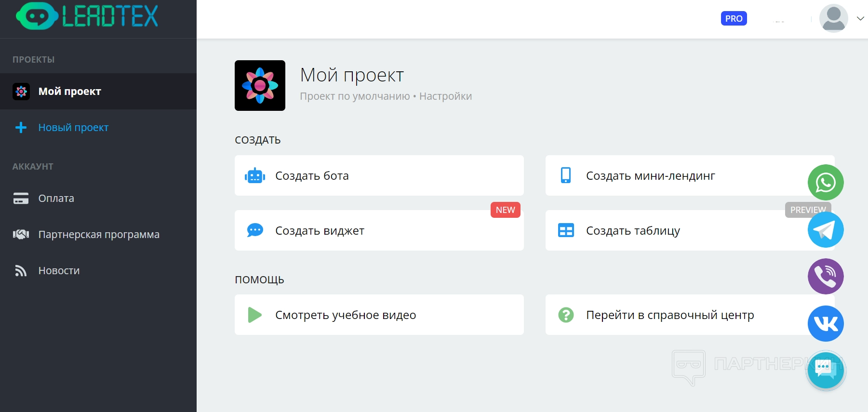Image resolution: width=868 pixels, height=412 pixels.
Task: Open Оплата in the sidebar menu
Action: tap(56, 199)
